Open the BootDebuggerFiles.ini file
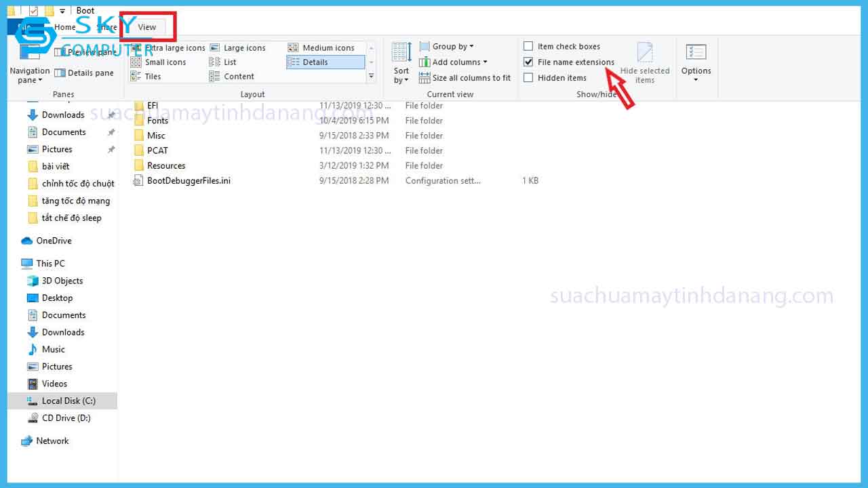Image resolution: width=868 pixels, height=488 pixels. pyautogui.click(x=188, y=181)
